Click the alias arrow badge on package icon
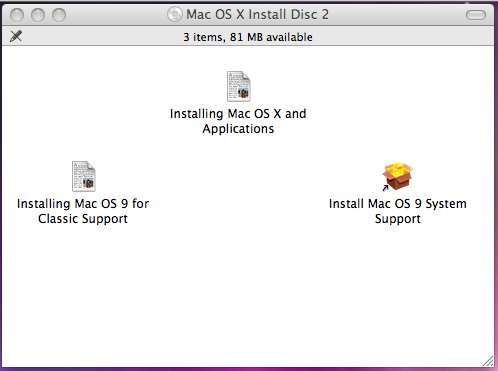 click(x=385, y=188)
